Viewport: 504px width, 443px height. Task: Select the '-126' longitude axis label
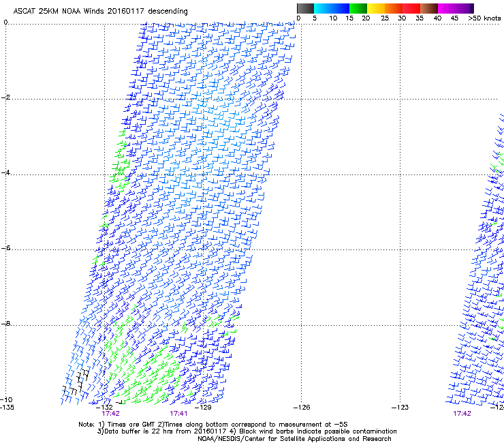point(302,408)
